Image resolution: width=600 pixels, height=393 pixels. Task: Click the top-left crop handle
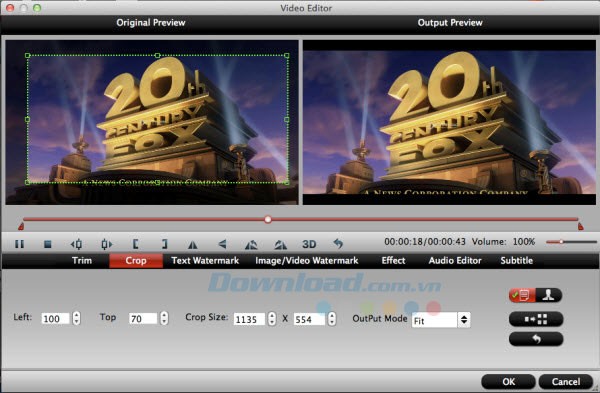(28, 55)
